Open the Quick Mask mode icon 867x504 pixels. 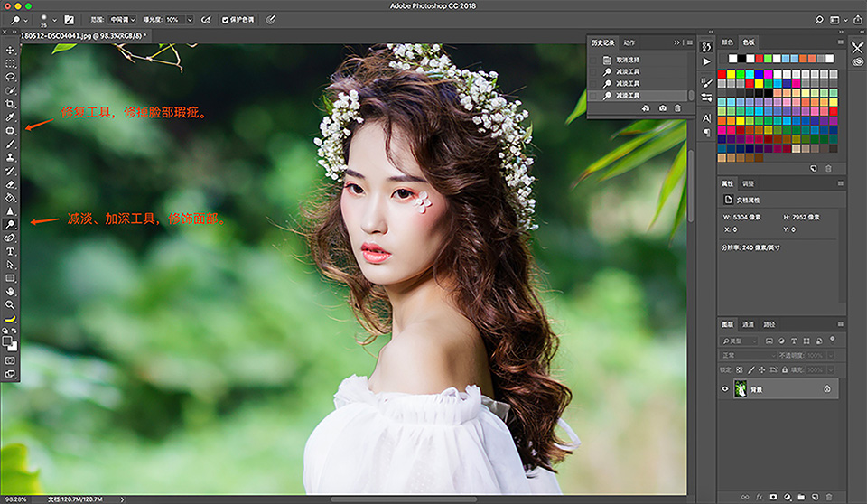pyautogui.click(x=10, y=360)
